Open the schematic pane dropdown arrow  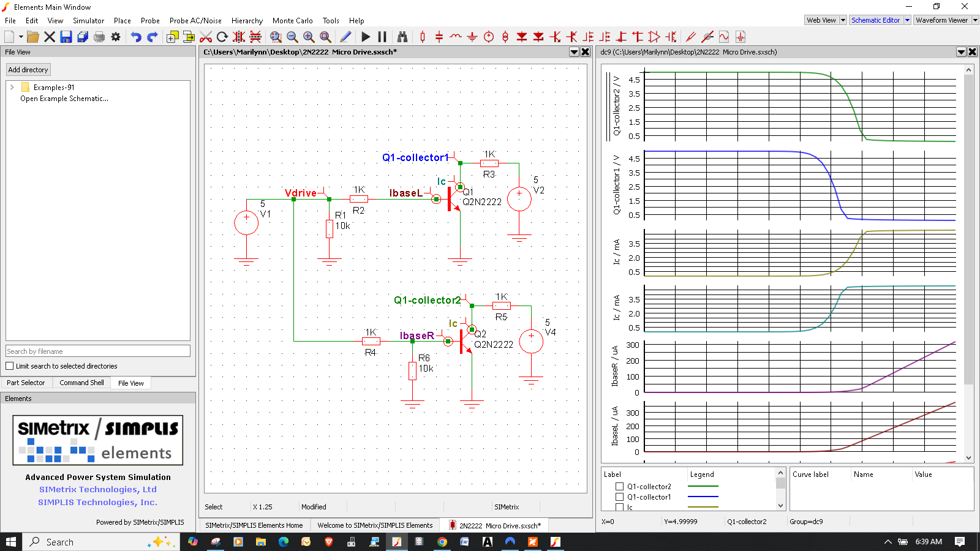575,52
